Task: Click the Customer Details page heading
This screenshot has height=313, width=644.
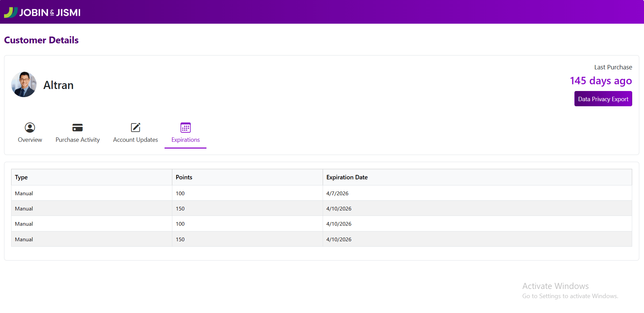Action: pos(41,40)
